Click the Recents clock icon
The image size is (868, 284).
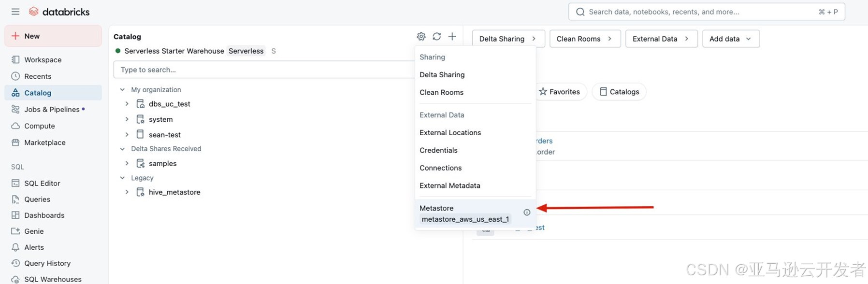click(x=15, y=76)
